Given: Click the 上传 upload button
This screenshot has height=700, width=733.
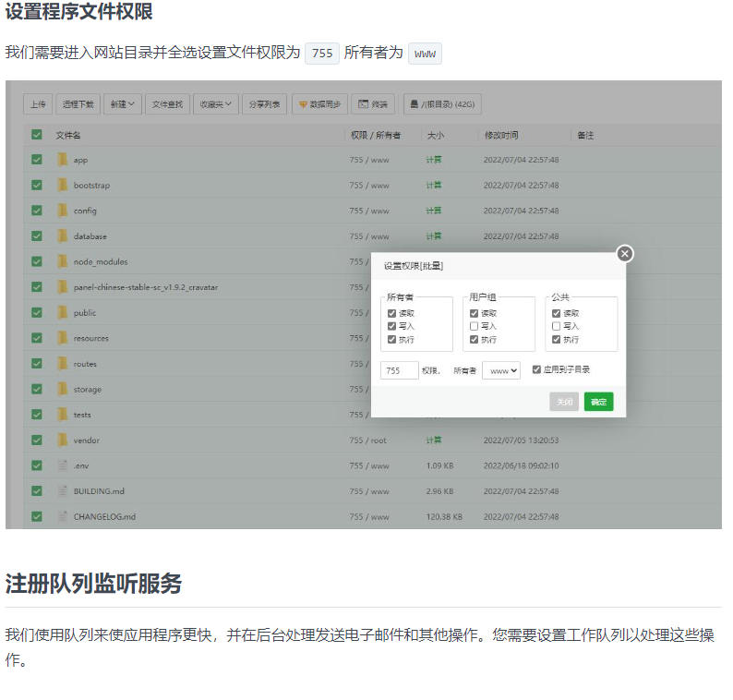Looking at the screenshot, I should pos(38,104).
